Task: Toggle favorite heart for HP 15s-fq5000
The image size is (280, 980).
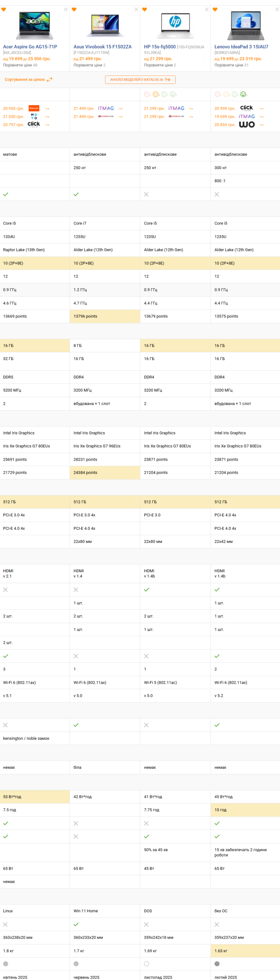Action: (x=144, y=9)
